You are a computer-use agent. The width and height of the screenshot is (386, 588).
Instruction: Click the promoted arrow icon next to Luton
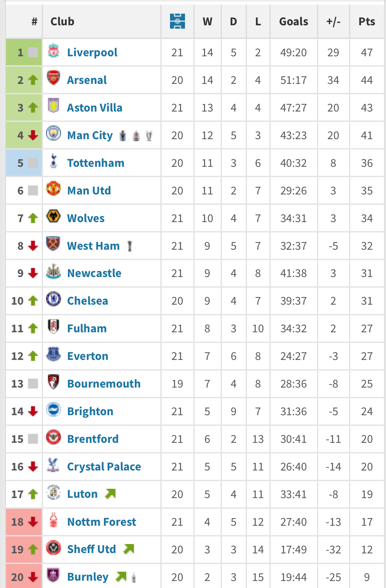click(110, 494)
